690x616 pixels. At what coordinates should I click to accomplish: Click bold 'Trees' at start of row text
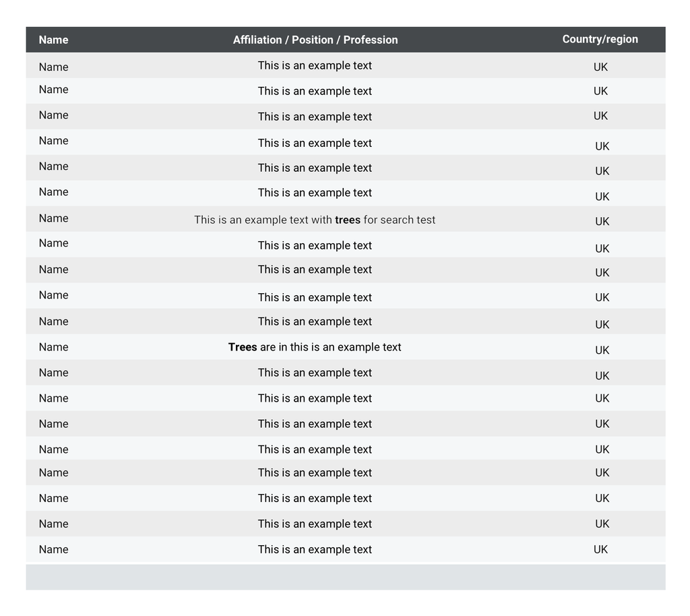[x=243, y=346]
